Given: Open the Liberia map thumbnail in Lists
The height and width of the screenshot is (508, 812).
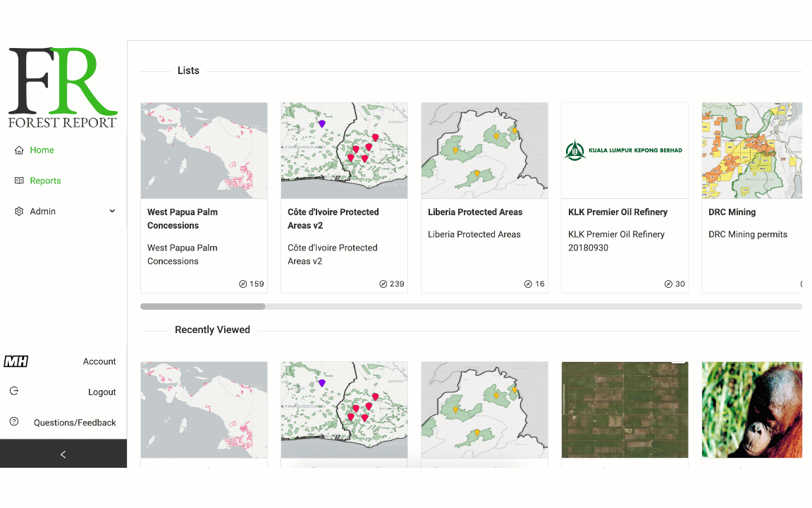Looking at the screenshot, I should tap(485, 150).
